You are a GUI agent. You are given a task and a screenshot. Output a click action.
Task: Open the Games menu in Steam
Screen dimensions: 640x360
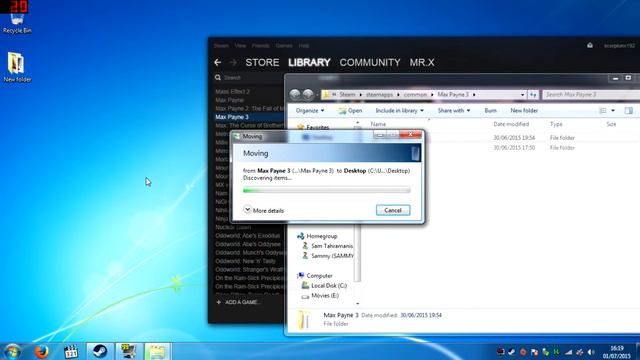coord(284,46)
